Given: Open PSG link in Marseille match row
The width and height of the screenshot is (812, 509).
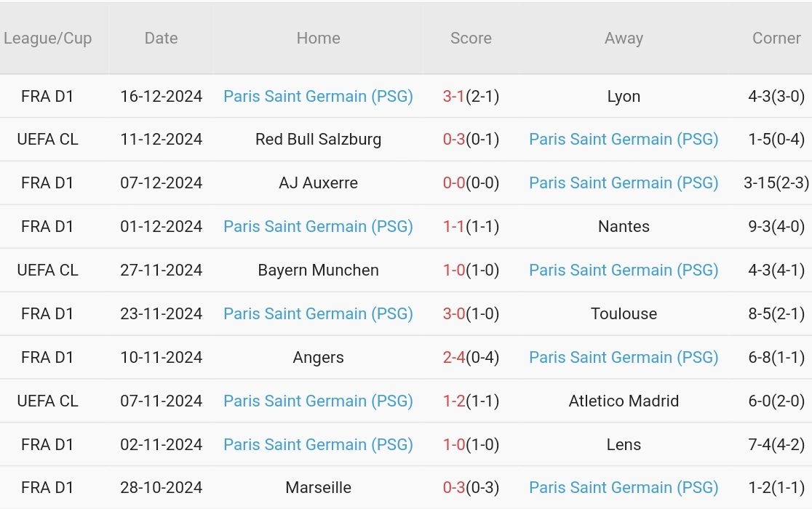Looking at the screenshot, I should point(624,487).
